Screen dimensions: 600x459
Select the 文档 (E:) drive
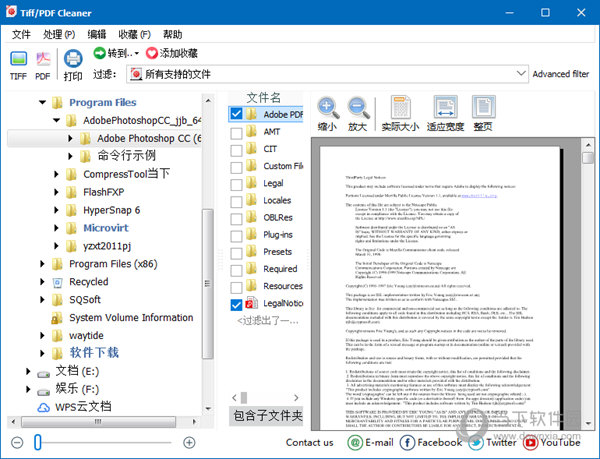pos(68,371)
